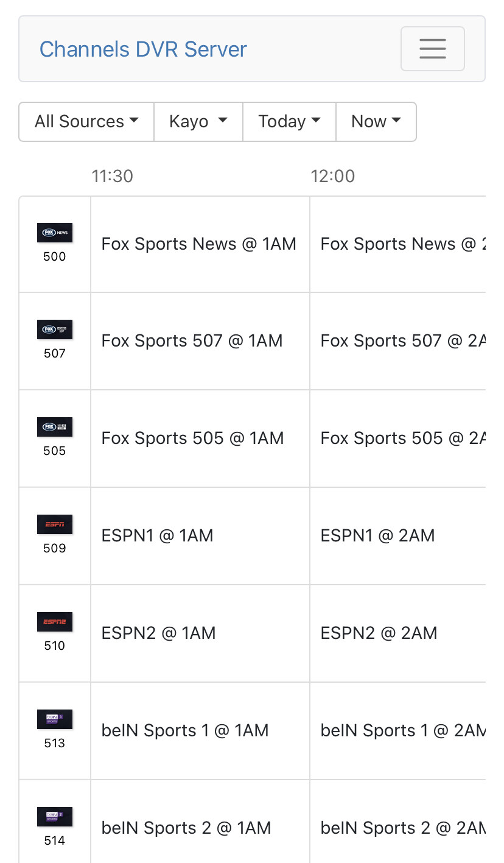Expand the Now time dropdown
Screen dimensions: 504x863
tap(376, 122)
